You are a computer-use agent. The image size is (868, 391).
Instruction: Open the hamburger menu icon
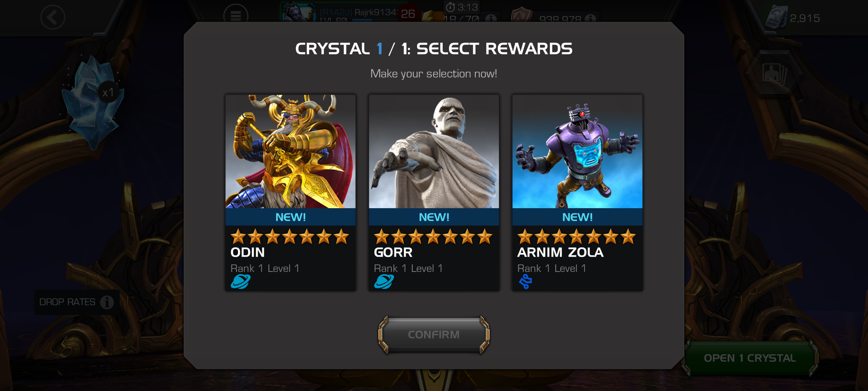tap(236, 15)
